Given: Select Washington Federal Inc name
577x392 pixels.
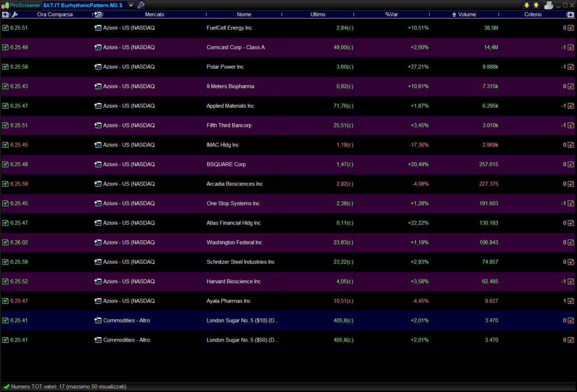Looking at the screenshot, I should click(235, 243).
